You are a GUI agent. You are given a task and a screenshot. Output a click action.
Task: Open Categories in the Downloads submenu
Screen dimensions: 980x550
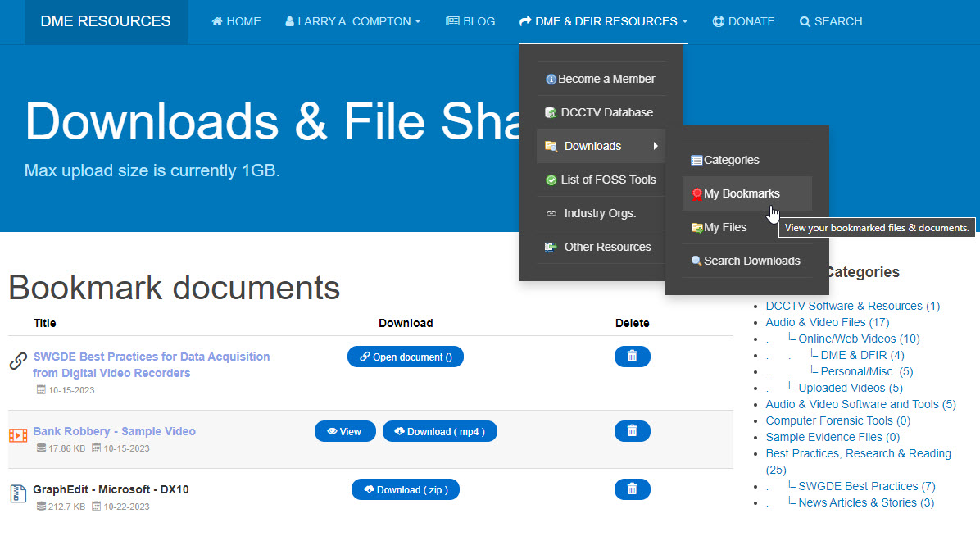[x=731, y=161]
